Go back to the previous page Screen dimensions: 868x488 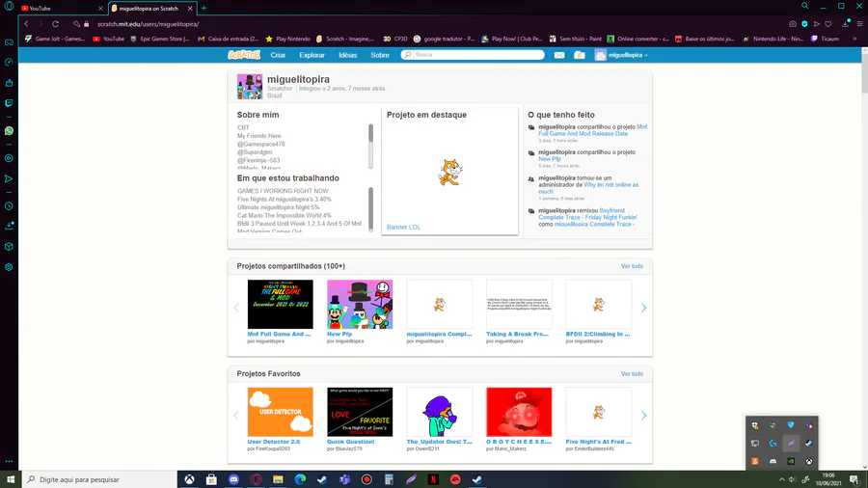(26, 24)
